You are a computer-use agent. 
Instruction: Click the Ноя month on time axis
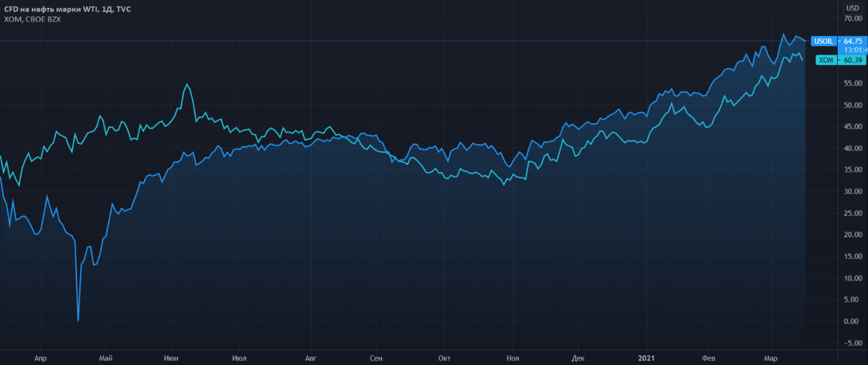point(513,358)
